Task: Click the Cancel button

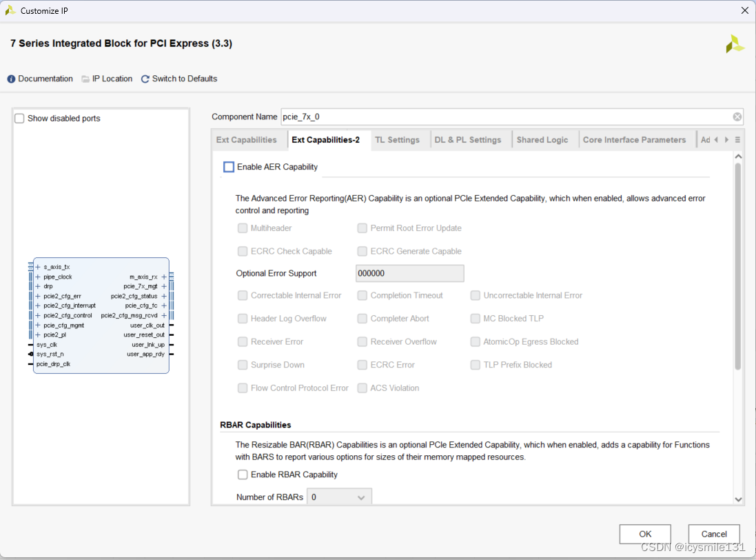Action: point(714,534)
